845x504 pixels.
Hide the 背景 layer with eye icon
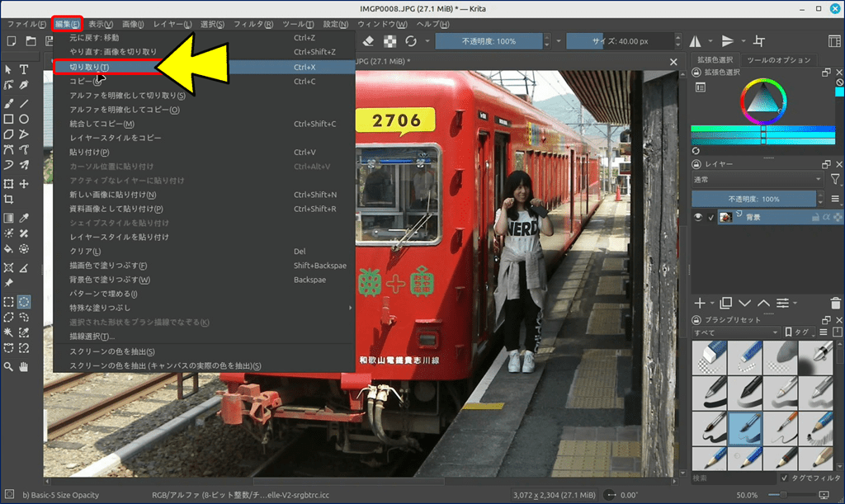pyautogui.click(x=698, y=217)
